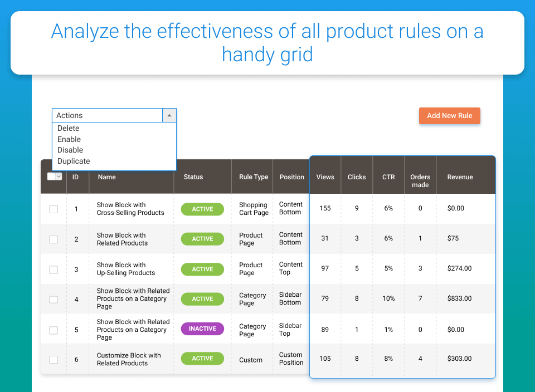Check the box for rule ID 5
Viewport: 535px width, 392px height.
click(x=53, y=330)
